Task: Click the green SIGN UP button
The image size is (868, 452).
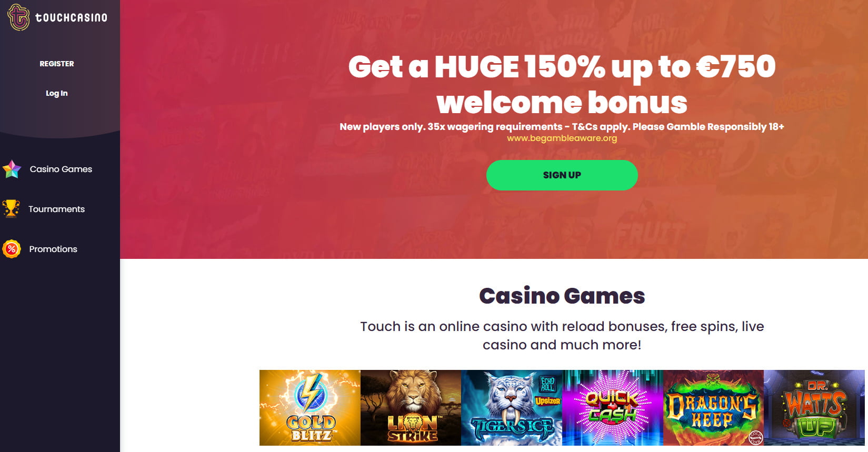Action: point(562,175)
